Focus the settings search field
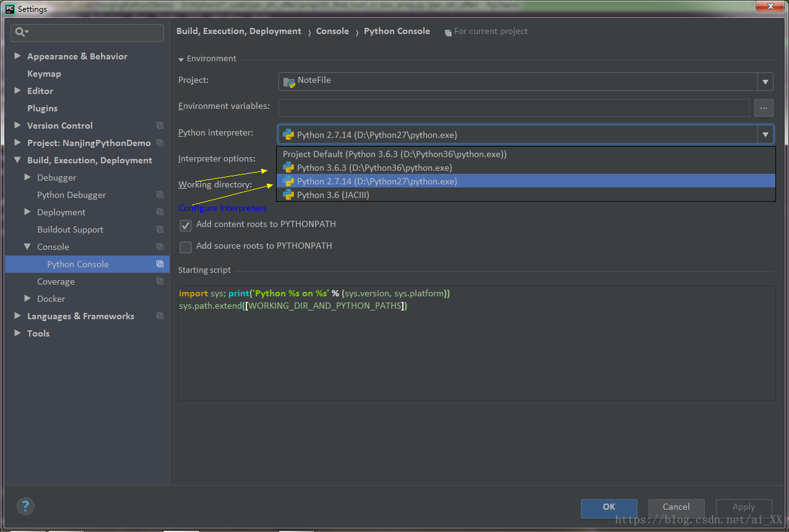Viewport: 789px width, 532px height. tap(87, 33)
